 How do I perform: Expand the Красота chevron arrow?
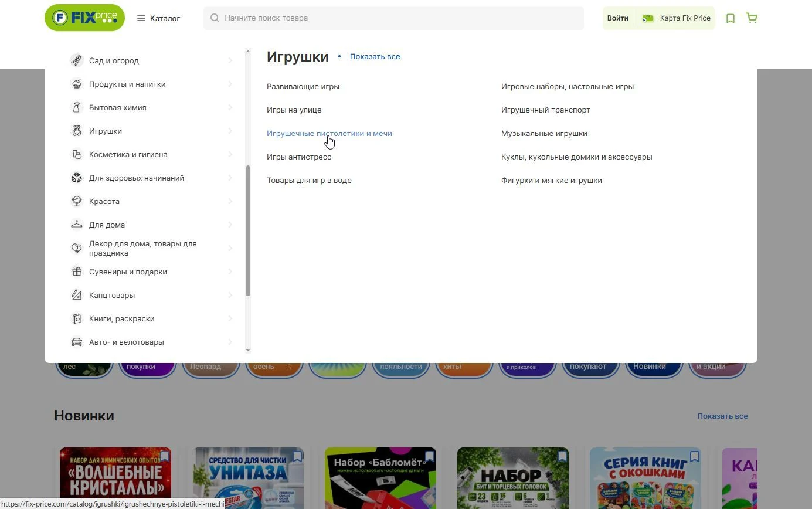pos(230,201)
